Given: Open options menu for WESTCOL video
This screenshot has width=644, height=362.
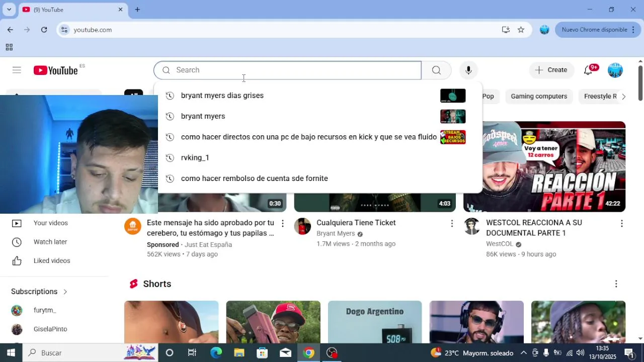Looking at the screenshot, I should [621, 223].
